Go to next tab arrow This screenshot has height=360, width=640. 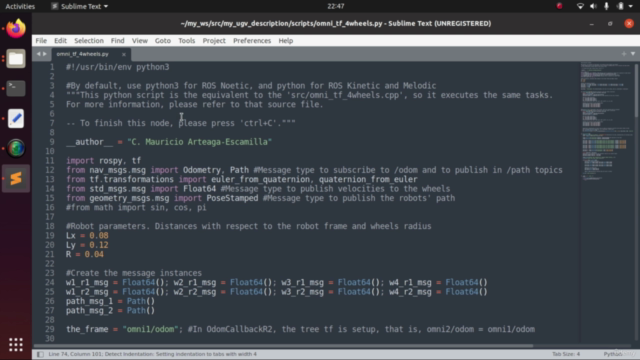pyautogui.click(x=44, y=54)
